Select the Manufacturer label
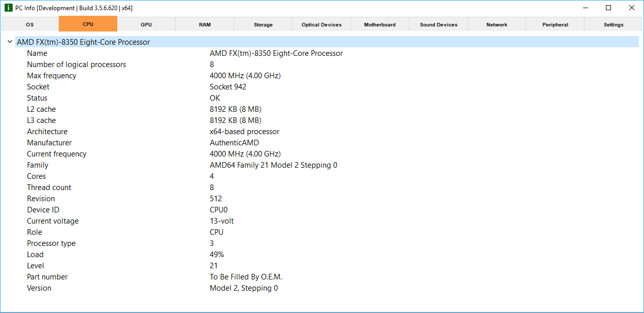This screenshot has width=644, height=313. pyautogui.click(x=49, y=143)
